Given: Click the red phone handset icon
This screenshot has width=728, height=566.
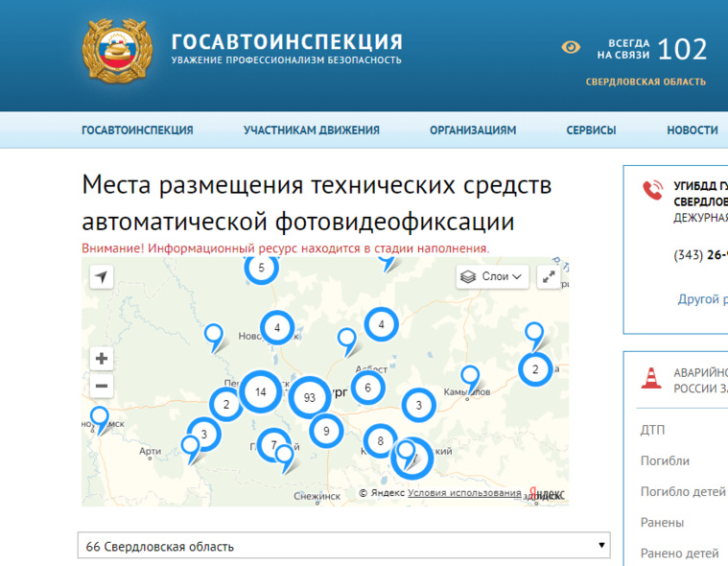Looking at the screenshot, I should click(653, 190).
